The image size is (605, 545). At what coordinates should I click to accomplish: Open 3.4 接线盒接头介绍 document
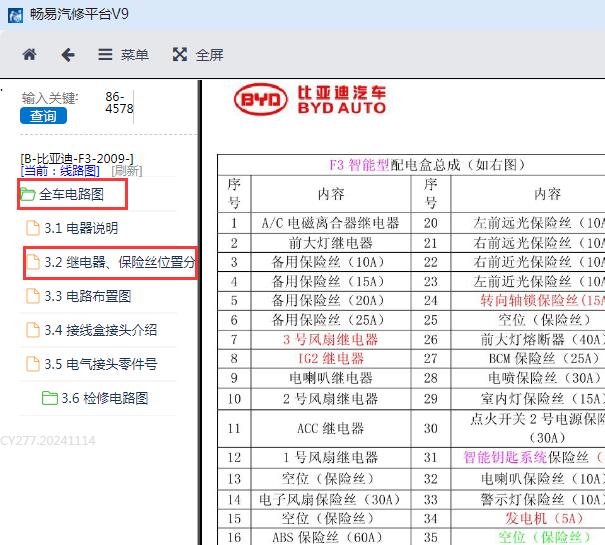(x=91, y=330)
